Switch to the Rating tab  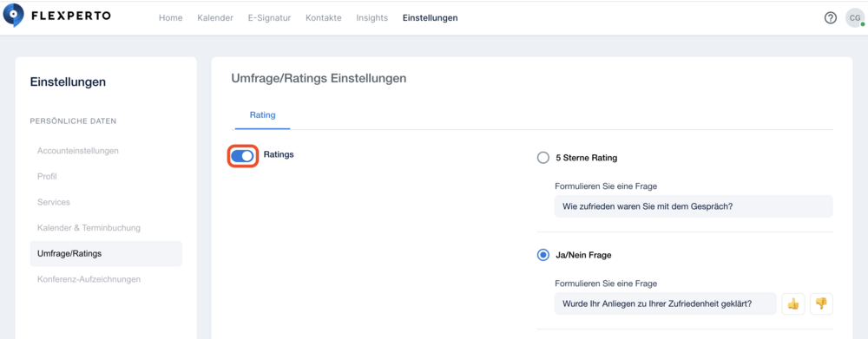click(x=263, y=115)
